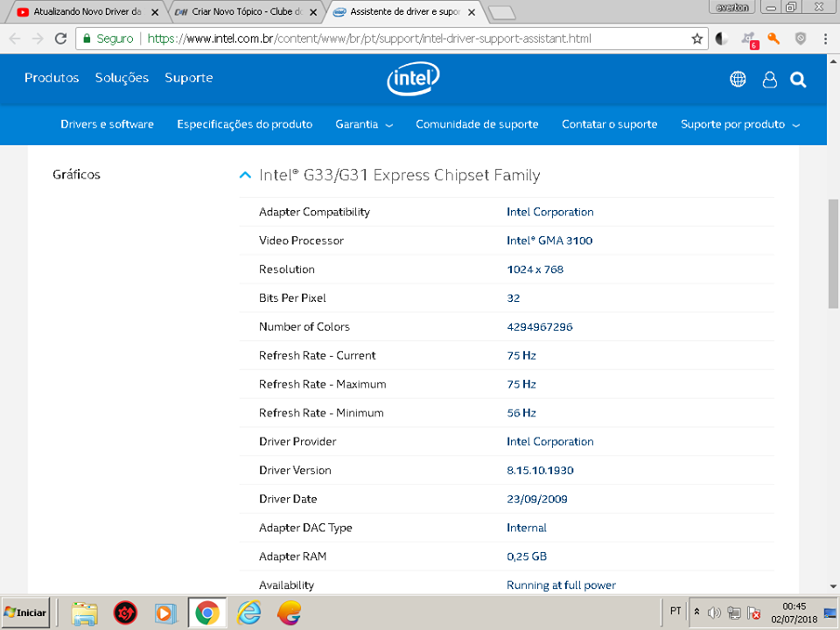Image resolution: width=840 pixels, height=630 pixels.
Task: Close the Criar Novo Tópico tab
Action: (313, 12)
